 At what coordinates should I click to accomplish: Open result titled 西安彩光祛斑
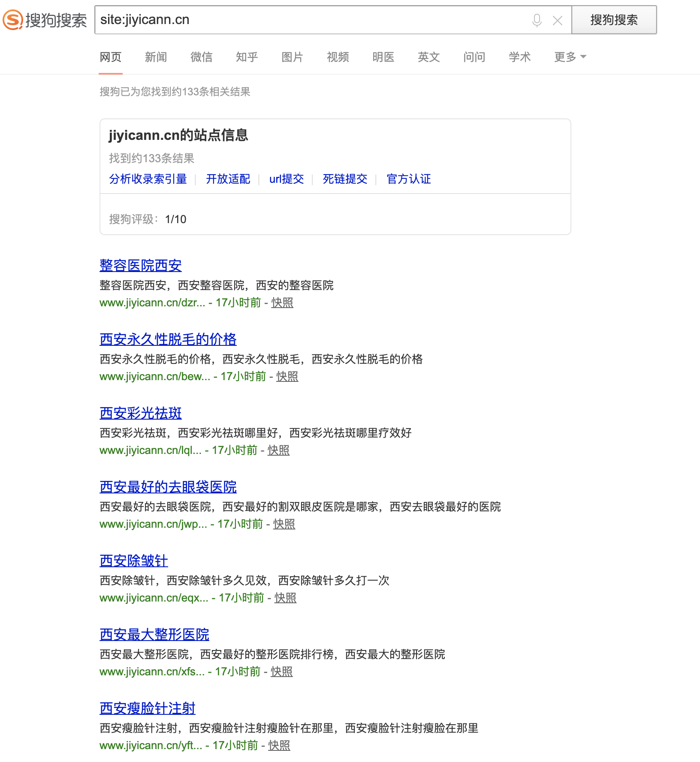point(141,413)
